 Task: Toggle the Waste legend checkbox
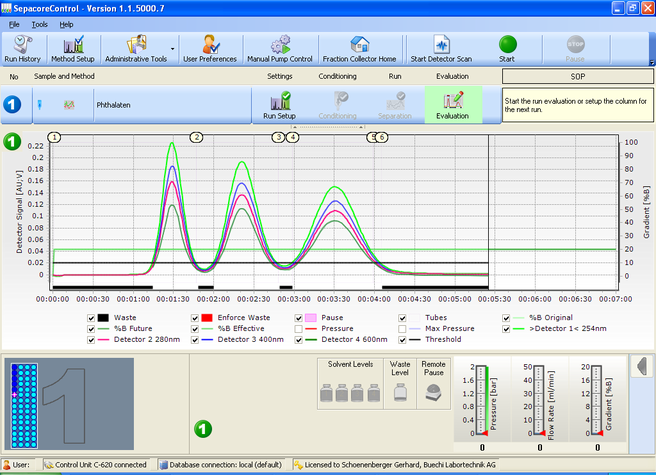93,317
